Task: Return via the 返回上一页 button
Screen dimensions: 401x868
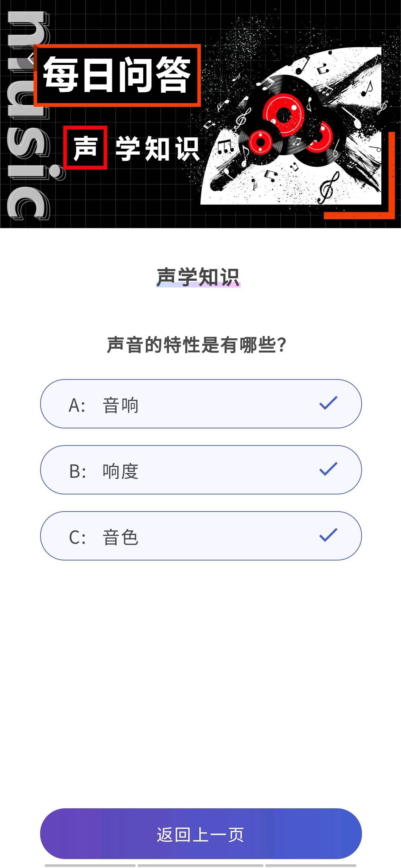Action: pyautogui.click(x=201, y=834)
